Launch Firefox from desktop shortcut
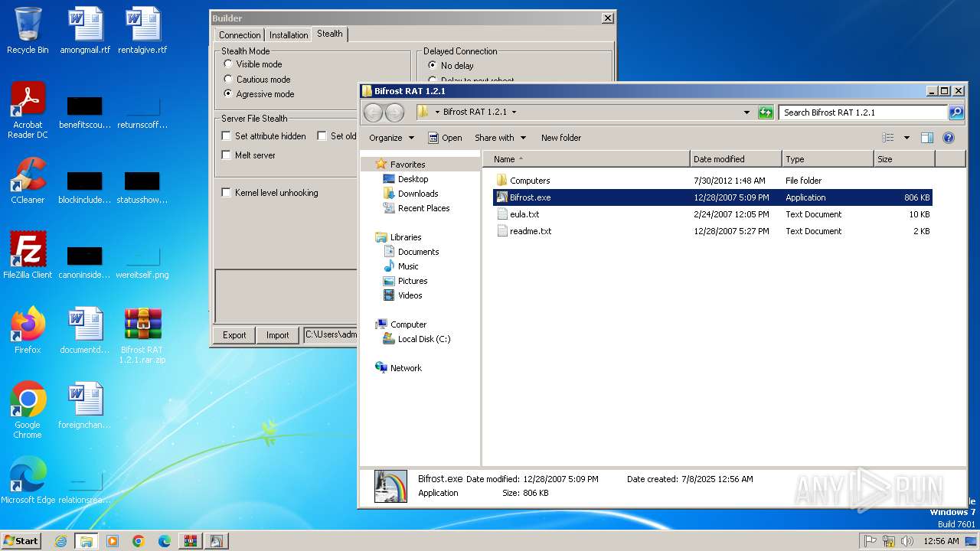This screenshot has width=980, height=551. [x=28, y=331]
